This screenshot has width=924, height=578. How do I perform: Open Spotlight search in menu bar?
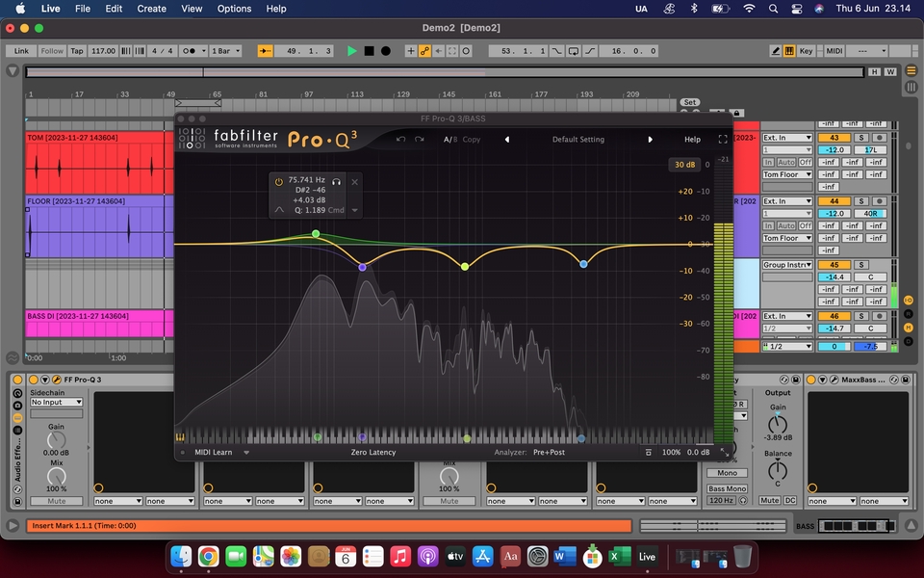[773, 9]
